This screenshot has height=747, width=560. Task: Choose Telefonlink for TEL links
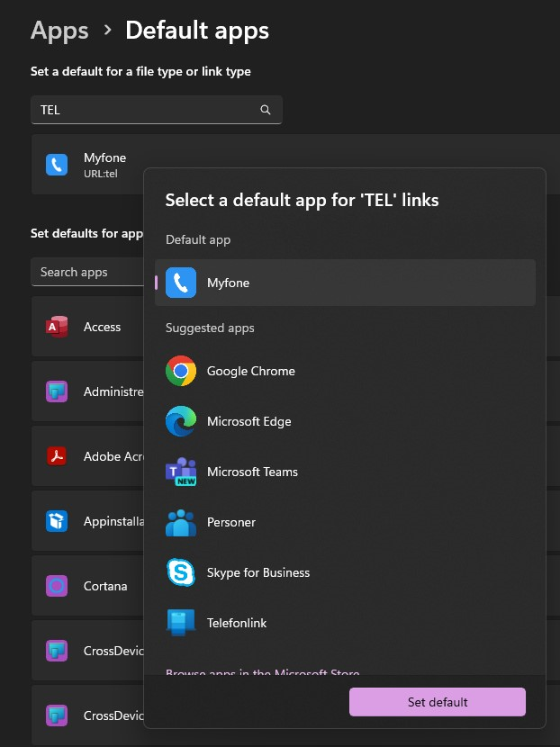tap(345, 623)
